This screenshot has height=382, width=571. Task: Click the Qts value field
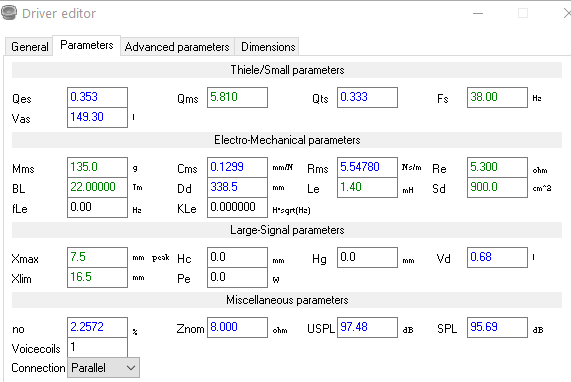coord(367,97)
